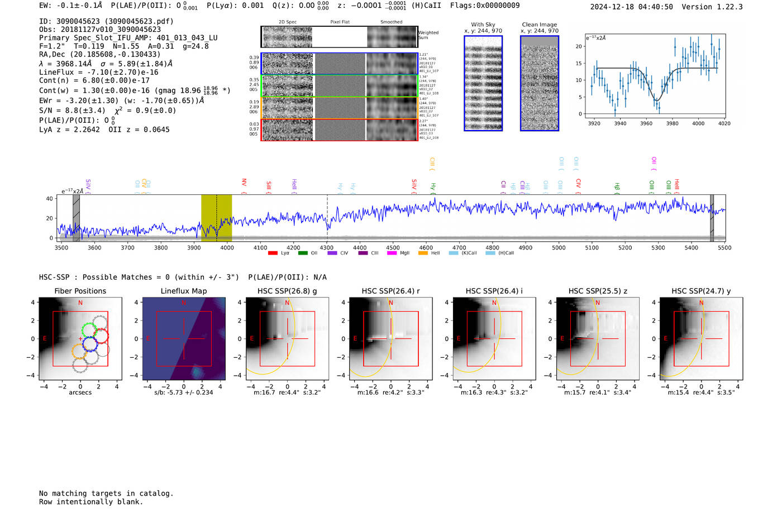Click the magenta OII label above spectrum
Viewport: 782px width, 532px height.
click(x=654, y=164)
